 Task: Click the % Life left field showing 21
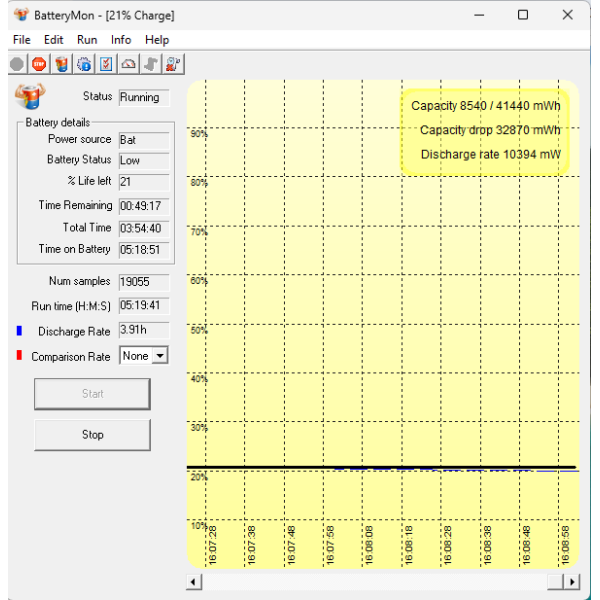tap(144, 182)
